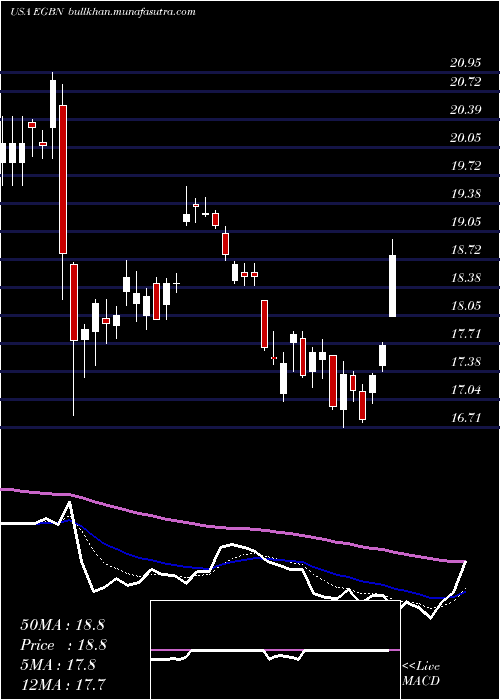Click the 20.72 price level label

(x=466, y=82)
